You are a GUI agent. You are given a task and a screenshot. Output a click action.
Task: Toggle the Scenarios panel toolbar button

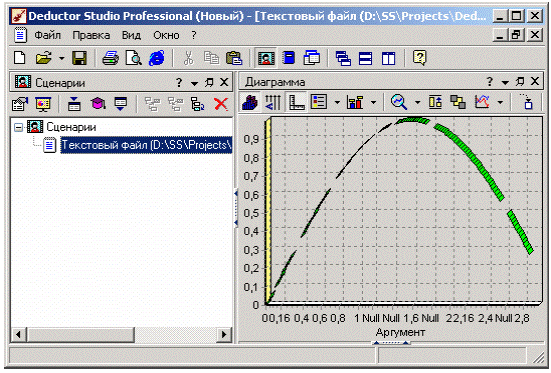(x=266, y=58)
